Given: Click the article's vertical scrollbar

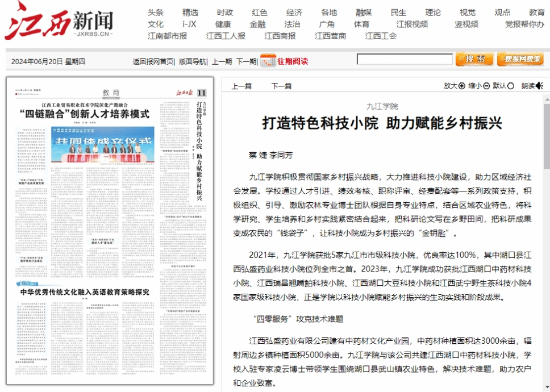Looking at the screenshot, I should [x=546, y=227].
